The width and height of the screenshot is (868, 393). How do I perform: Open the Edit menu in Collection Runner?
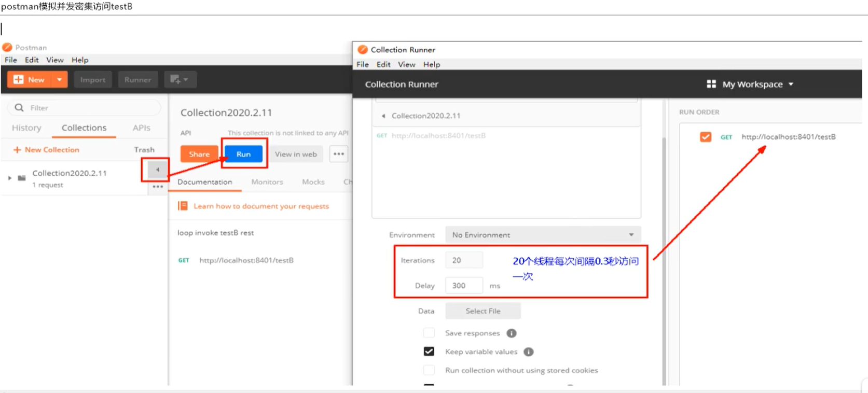pos(383,64)
